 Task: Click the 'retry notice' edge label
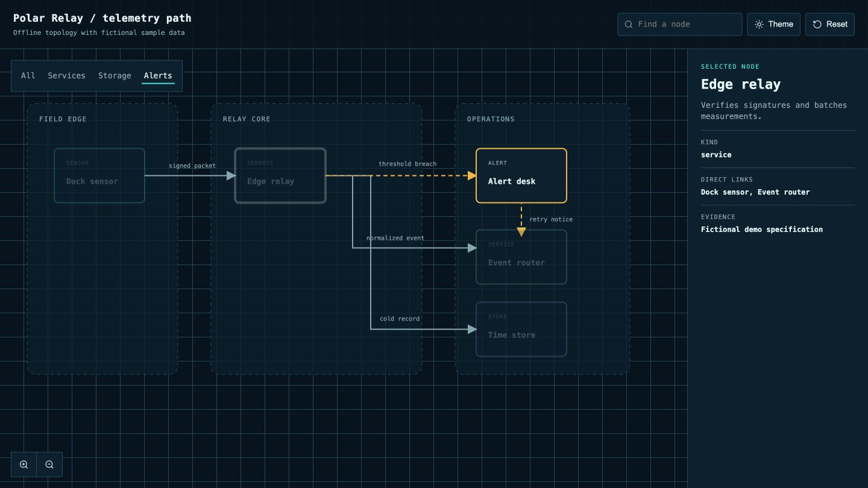tap(551, 219)
